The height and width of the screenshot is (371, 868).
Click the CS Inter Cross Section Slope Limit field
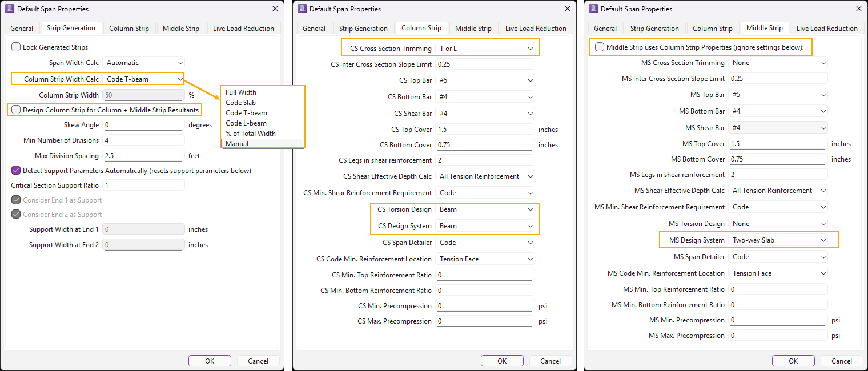[485, 64]
